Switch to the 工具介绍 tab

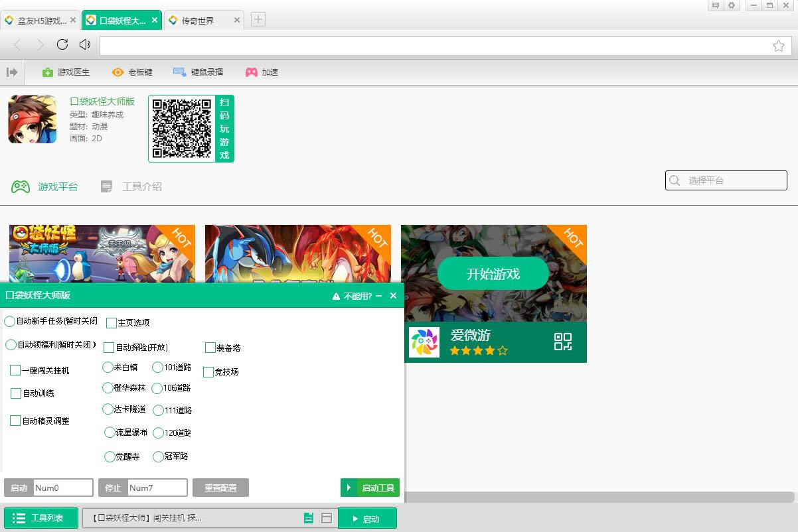[x=131, y=187]
